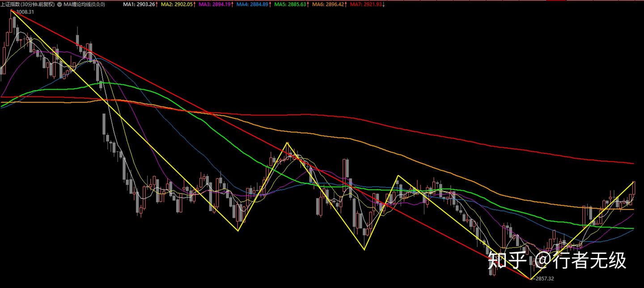Select the MA1: 2903.26 value

[x=139, y=4]
